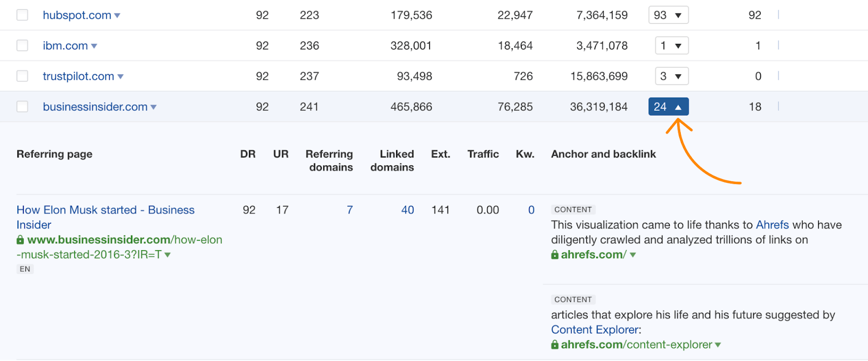Check the businessinsider.com row checkbox

click(x=22, y=106)
